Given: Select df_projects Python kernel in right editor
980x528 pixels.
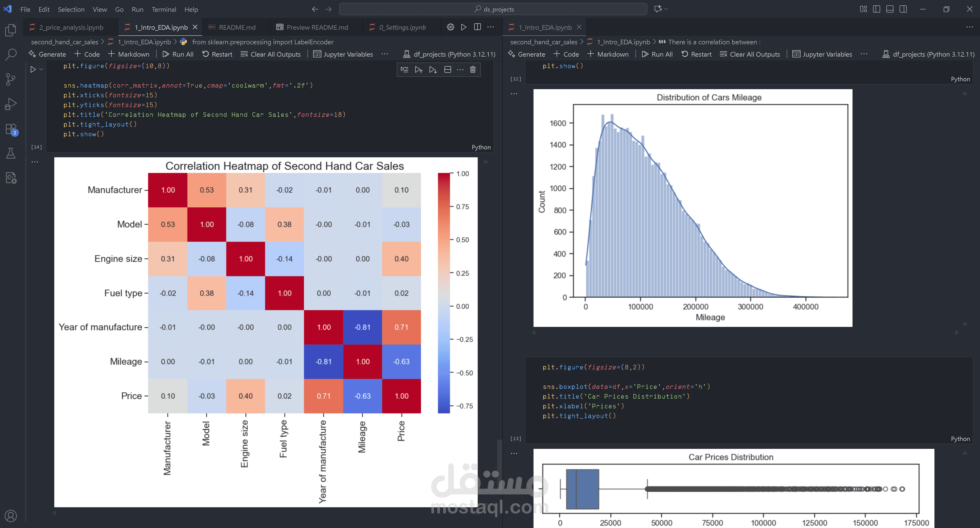Looking at the screenshot, I should [x=929, y=54].
